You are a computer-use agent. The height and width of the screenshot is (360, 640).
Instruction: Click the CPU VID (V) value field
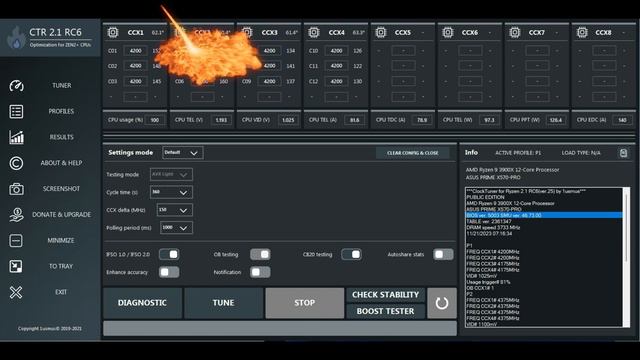click(x=288, y=120)
